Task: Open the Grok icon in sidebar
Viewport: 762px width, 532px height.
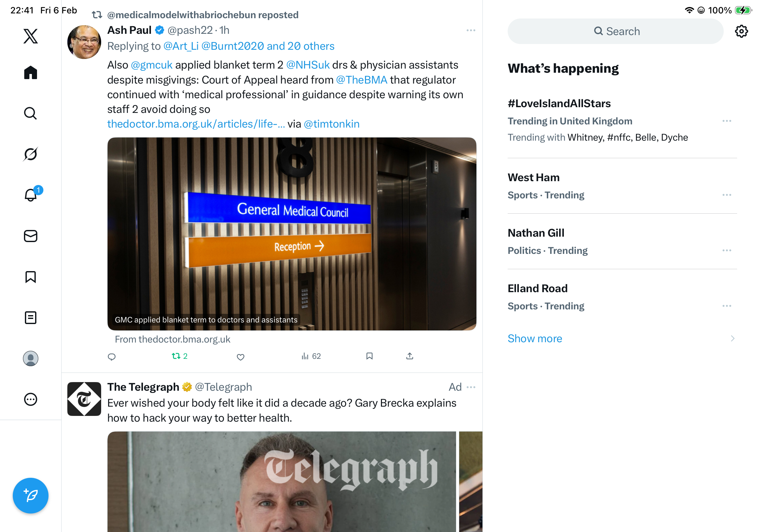Action: tap(31, 154)
